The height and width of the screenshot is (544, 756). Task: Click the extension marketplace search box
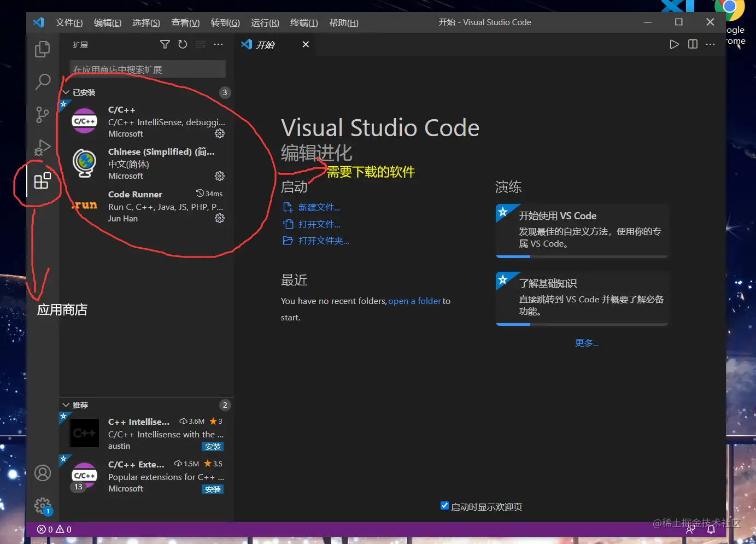click(148, 69)
